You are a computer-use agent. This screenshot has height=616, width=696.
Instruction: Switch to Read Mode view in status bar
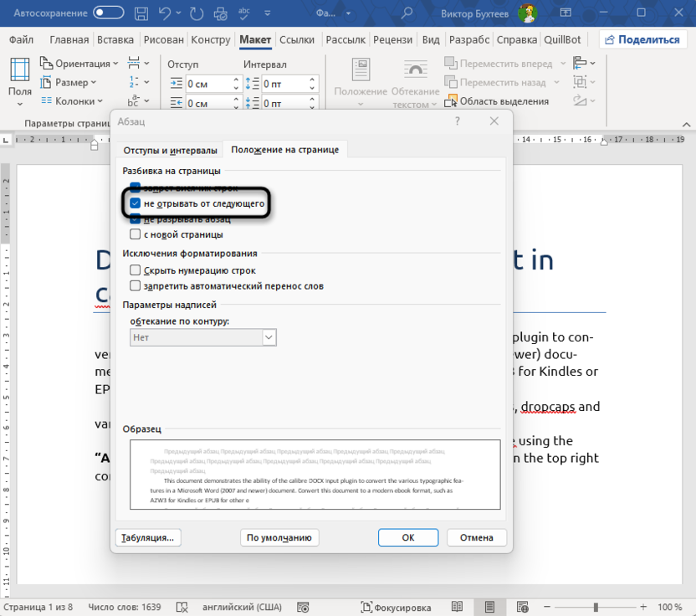point(458,607)
